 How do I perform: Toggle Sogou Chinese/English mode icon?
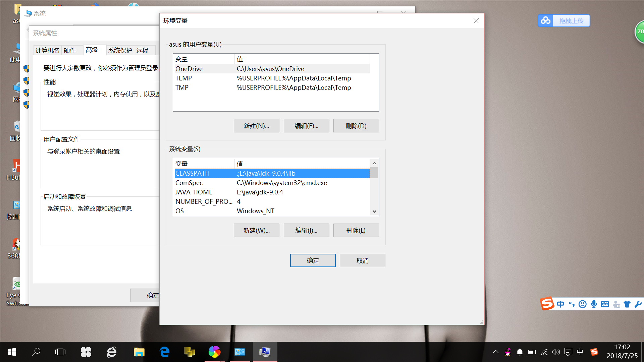click(x=560, y=304)
